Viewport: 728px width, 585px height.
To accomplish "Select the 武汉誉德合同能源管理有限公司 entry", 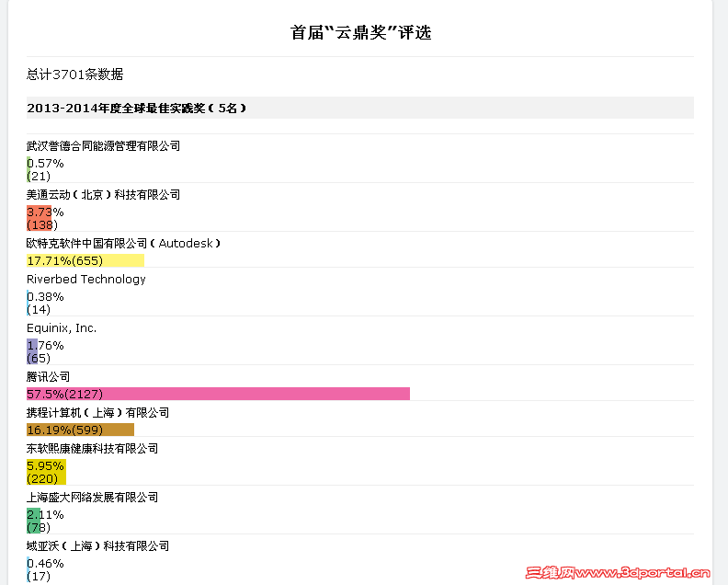I will tap(104, 146).
